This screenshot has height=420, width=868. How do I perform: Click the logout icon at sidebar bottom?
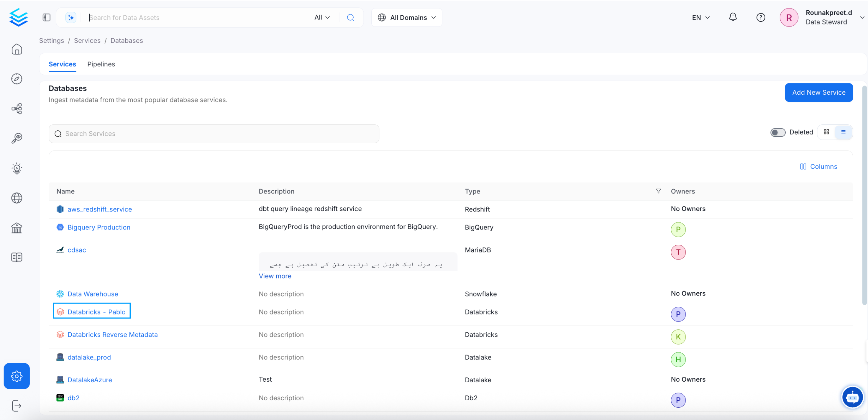[17, 406]
